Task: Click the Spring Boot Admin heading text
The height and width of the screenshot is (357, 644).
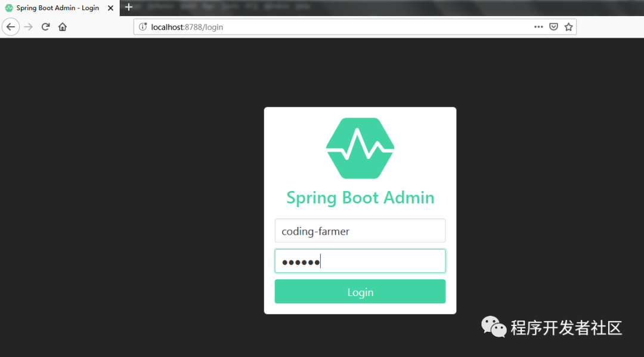Action: pyautogui.click(x=360, y=198)
